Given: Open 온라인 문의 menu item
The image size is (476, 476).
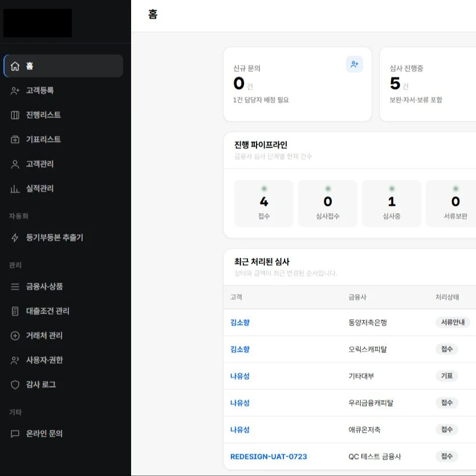Looking at the screenshot, I should [63, 433].
